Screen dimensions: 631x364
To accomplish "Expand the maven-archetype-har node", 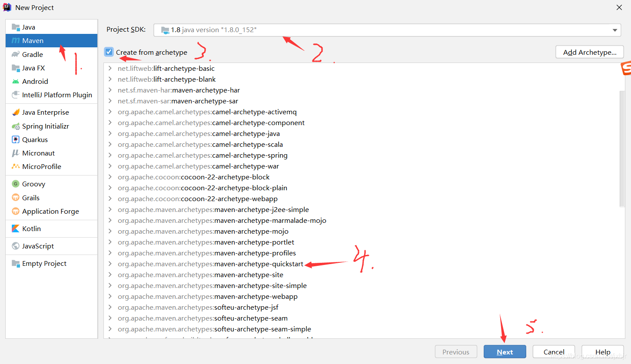I will (x=110, y=90).
